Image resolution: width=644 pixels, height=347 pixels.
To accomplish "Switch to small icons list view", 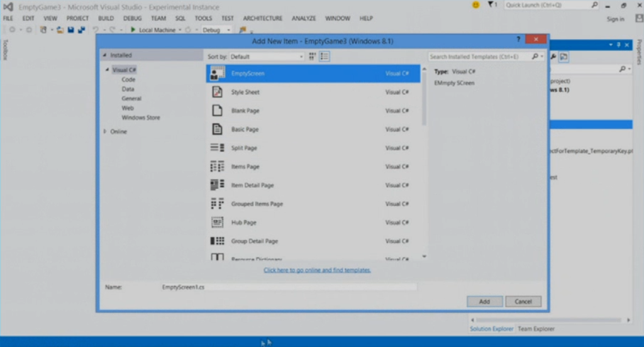I will click(x=325, y=57).
